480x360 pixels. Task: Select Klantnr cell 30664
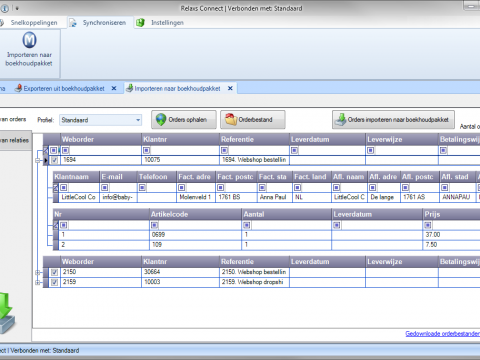pyautogui.click(x=180, y=272)
